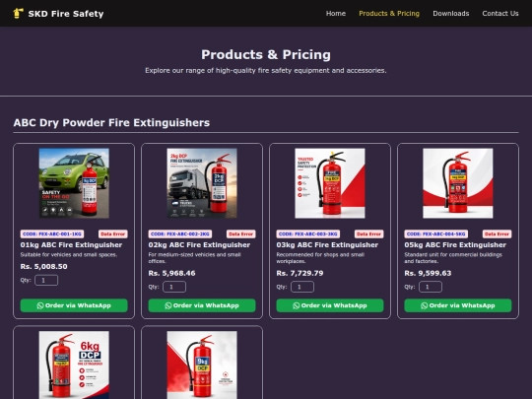Open the Products & Pricing nav link
This screenshot has height=399, width=532.
(389, 14)
